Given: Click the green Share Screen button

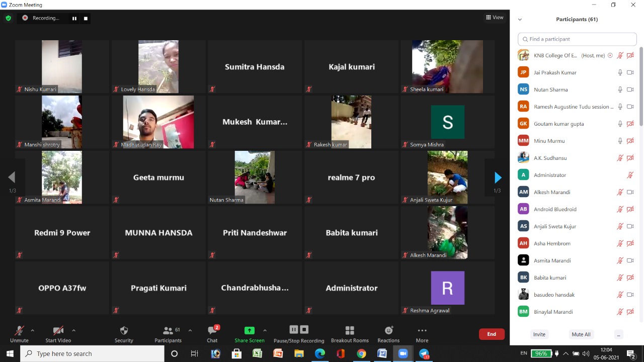Looking at the screenshot, I should 249,334.
